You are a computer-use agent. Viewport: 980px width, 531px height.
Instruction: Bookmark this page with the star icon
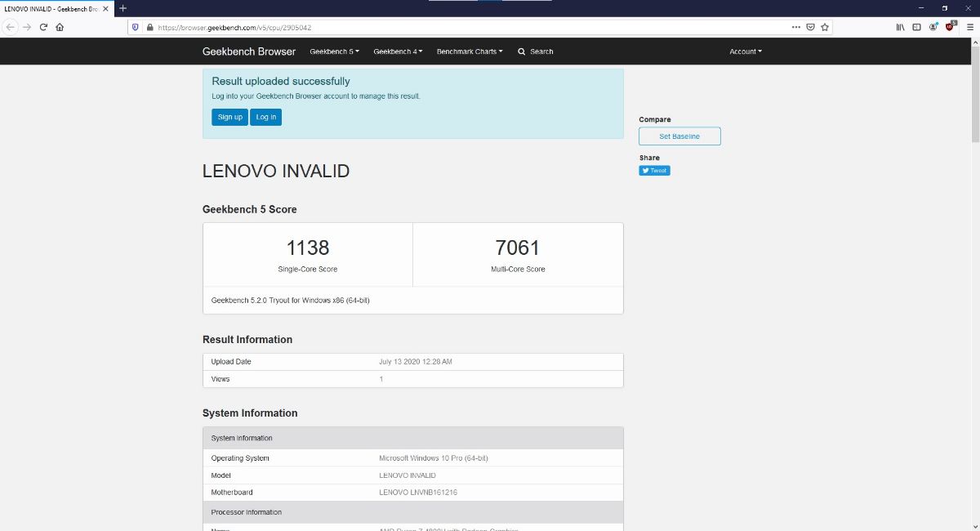click(x=825, y=27)
